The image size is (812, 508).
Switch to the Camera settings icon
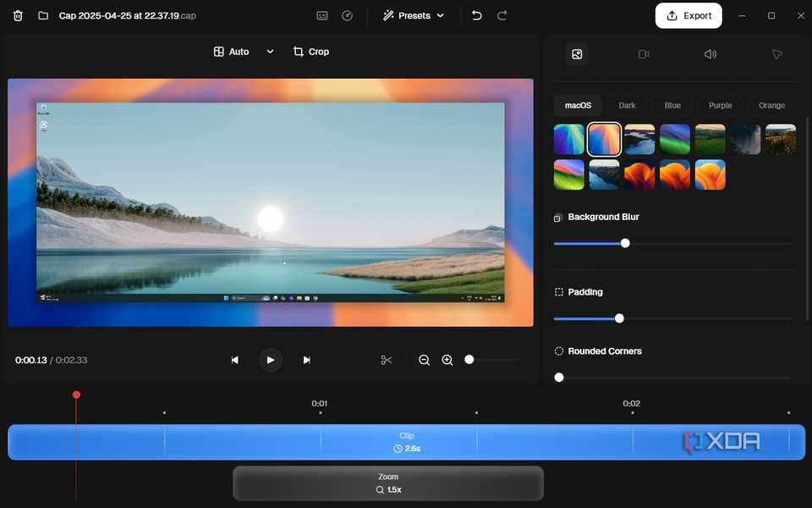pos(643,53)
